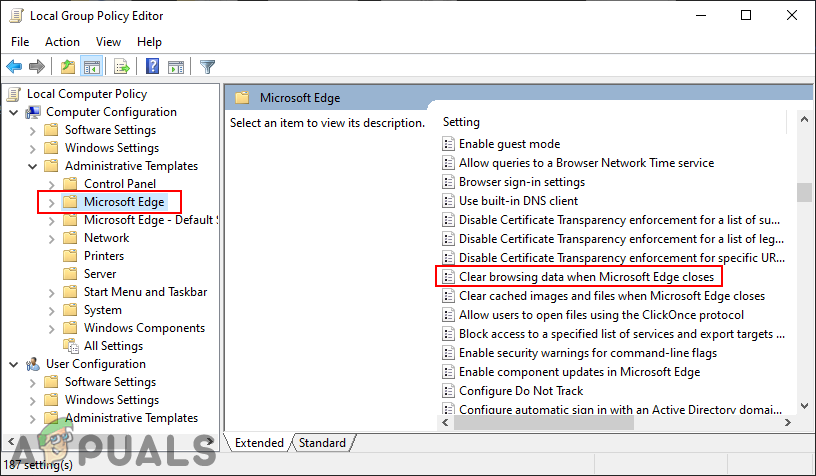Expand the Windows Components tree node
Screen dimensions: 816x476
(52, 328)
